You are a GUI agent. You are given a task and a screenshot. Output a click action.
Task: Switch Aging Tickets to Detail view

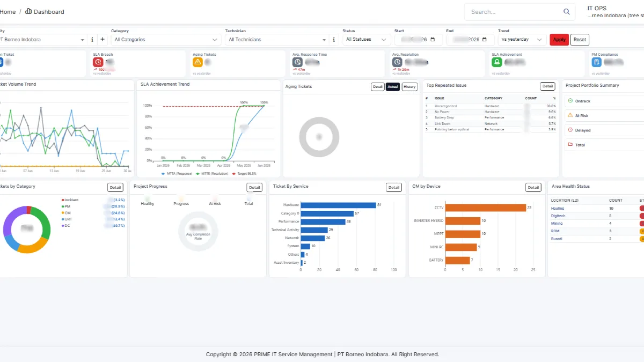378,87
